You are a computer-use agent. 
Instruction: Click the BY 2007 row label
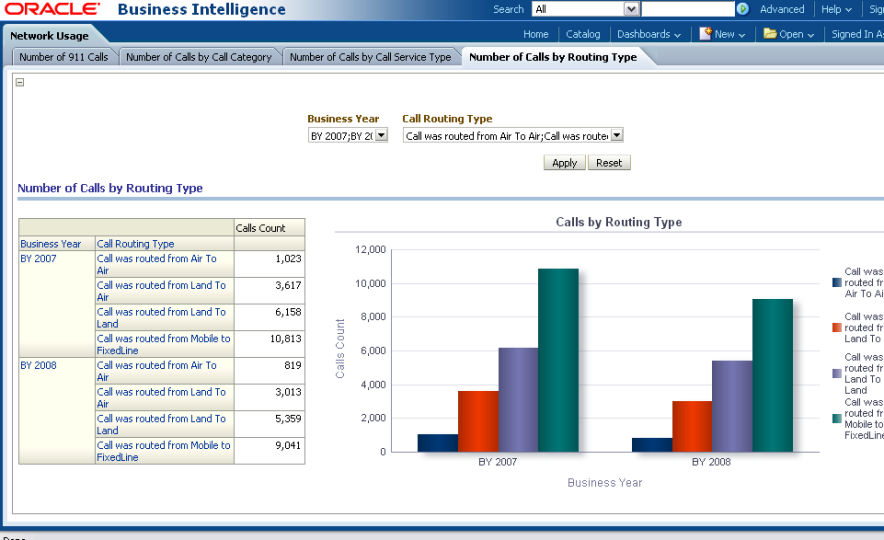pos(38,259)
